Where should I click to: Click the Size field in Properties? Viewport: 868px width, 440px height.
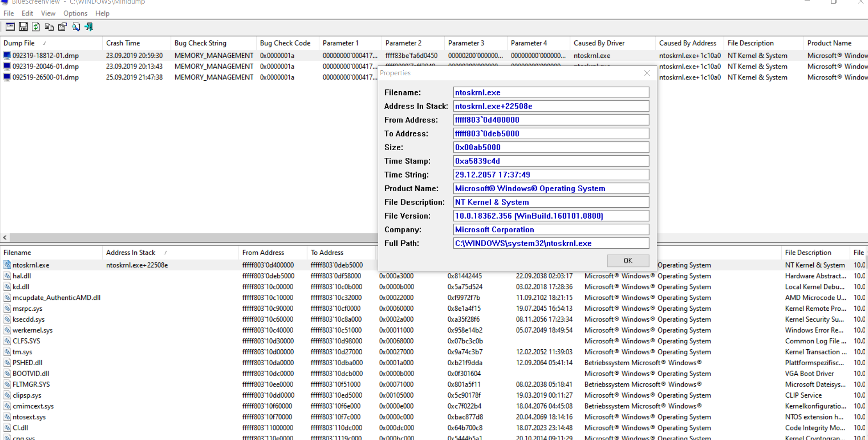coord(551,147)
